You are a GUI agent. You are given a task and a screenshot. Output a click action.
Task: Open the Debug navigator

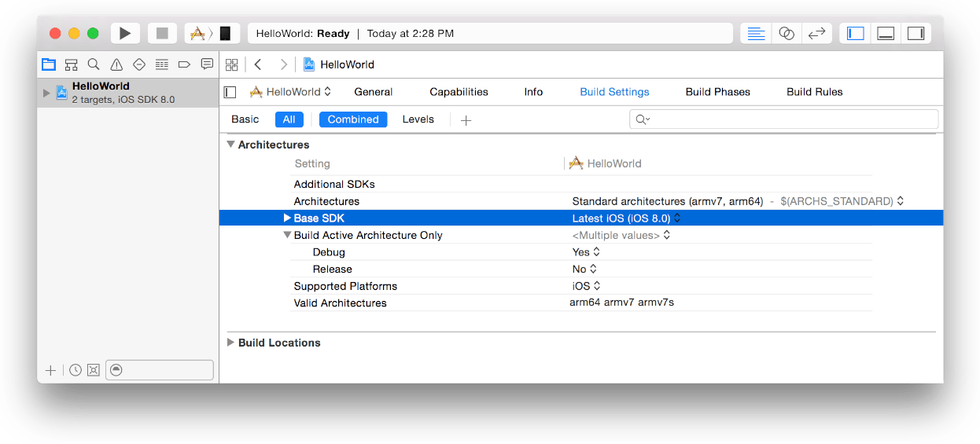(x=162, y=64)
